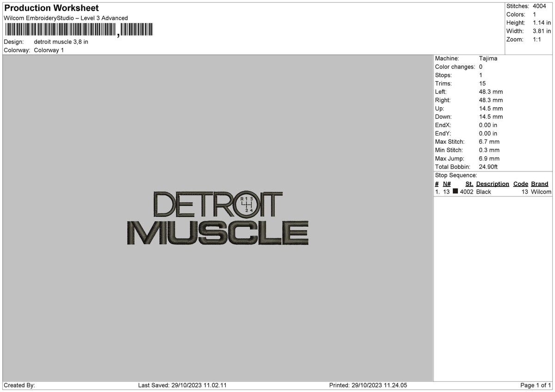555x392 pixels.
Task: Click the zoom value "1:1"
Action: click(537, 39)
